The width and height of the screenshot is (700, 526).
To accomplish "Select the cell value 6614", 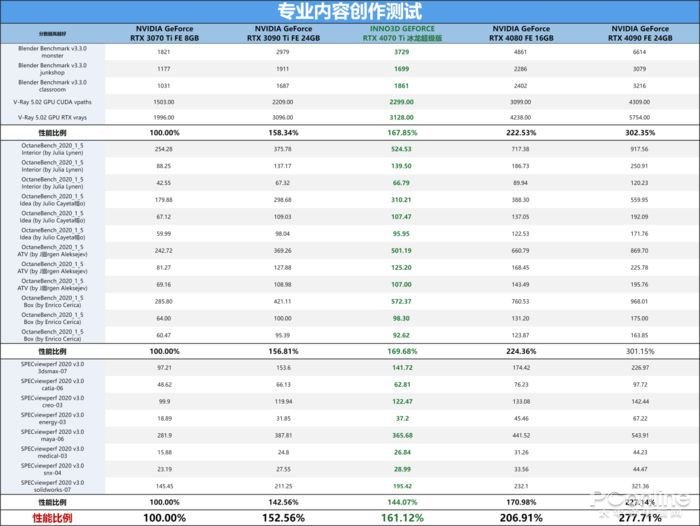I will [x=639, y=52].
